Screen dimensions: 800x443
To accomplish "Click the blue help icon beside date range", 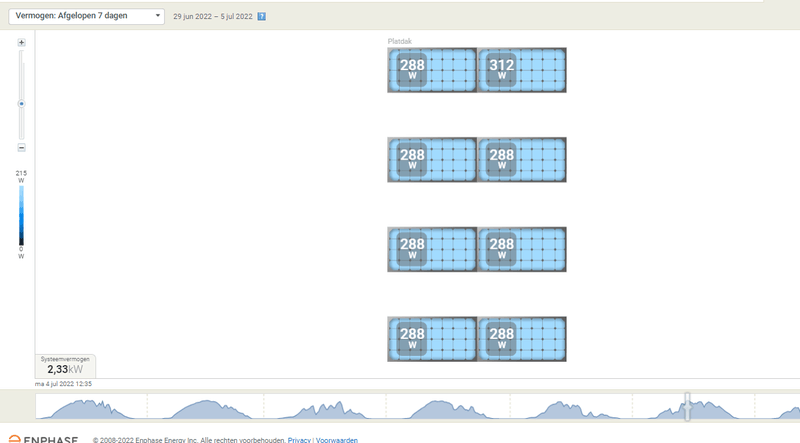I will coord(261,16).
